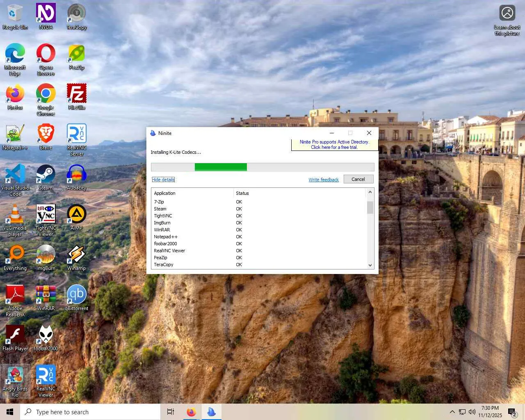
Task: Open the Recycle Bin desktop icon
Action: pos(15,17)
